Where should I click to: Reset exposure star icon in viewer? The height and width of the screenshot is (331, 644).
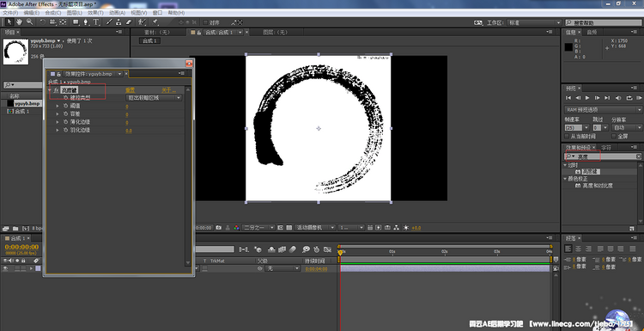(406, 227)
